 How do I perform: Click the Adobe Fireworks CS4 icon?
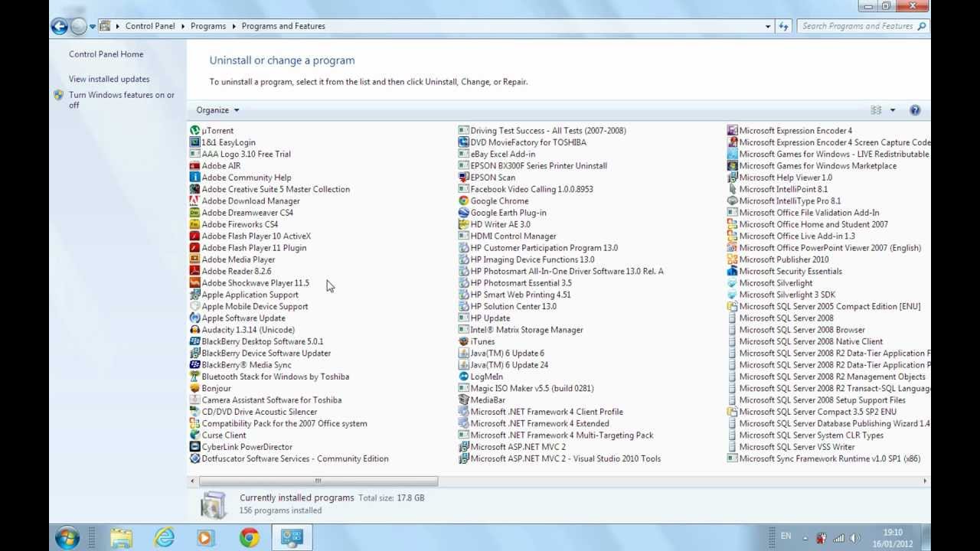(x=195, y=224)
